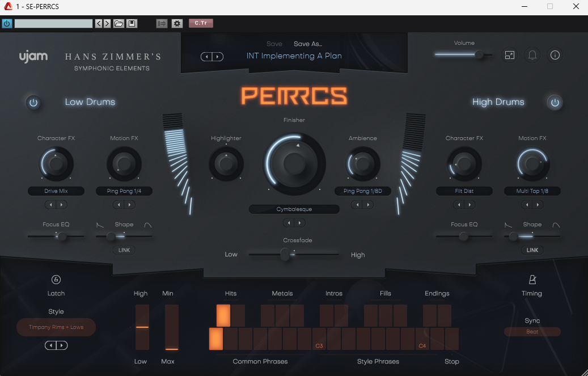
Task: Open the Filt Dist effect selector
Action: (464, 191)
